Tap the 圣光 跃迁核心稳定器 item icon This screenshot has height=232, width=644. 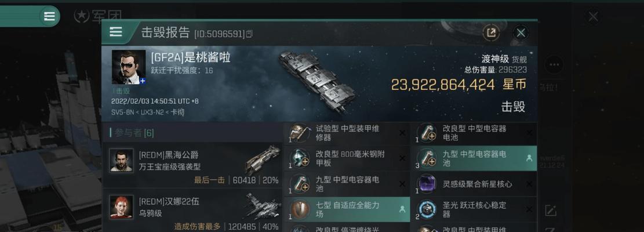[426, 209]
